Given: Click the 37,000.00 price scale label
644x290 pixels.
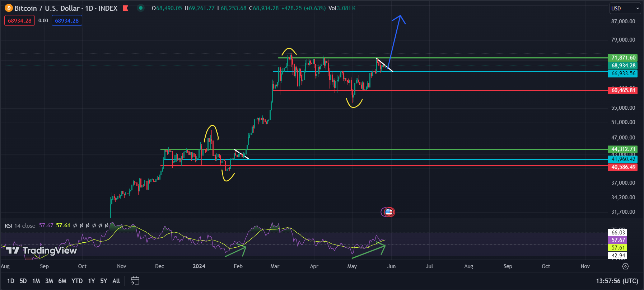Looking at the screenshot, I should 623,183.
